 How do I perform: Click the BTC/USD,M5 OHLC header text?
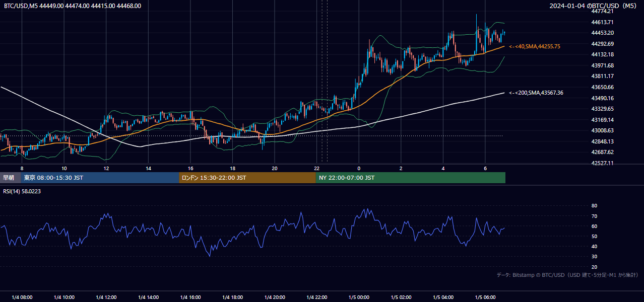pyautogui.click(x=73, y=6)
